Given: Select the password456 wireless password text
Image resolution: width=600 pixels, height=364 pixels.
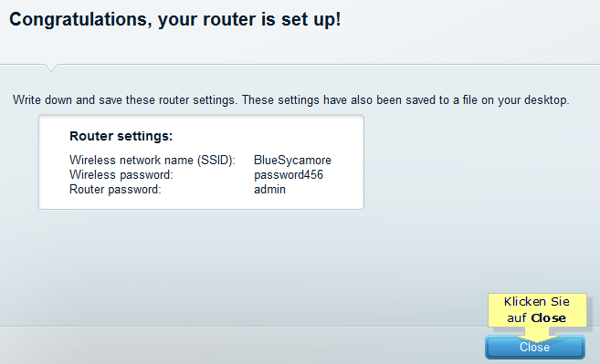Looking at the screenshot, I should [289, 175].
